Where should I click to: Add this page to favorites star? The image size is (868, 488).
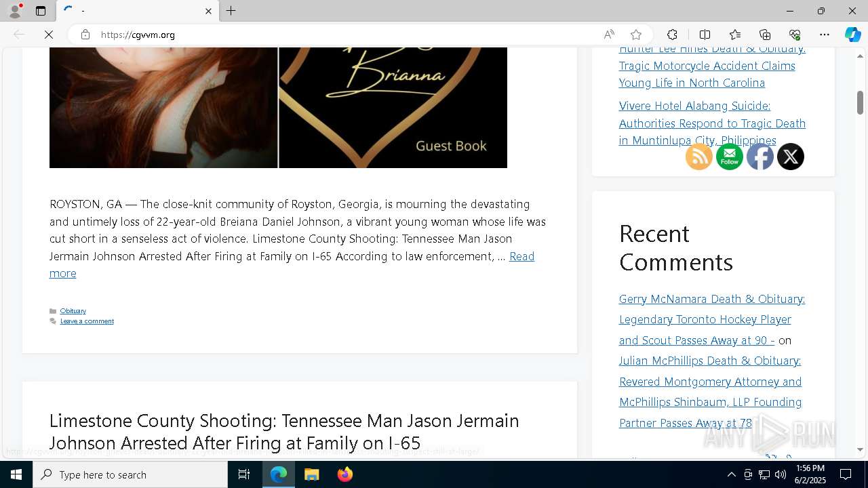636,35
